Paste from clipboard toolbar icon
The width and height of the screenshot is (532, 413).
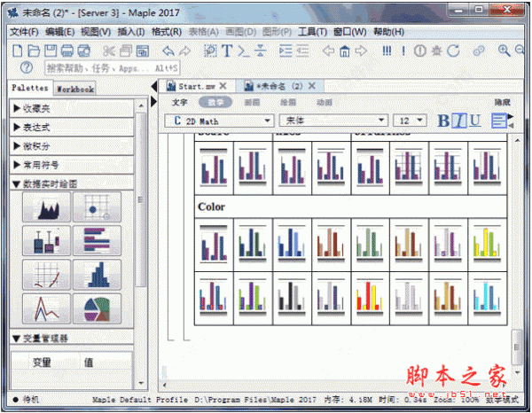pyautogui.click(x=143, y=51)
